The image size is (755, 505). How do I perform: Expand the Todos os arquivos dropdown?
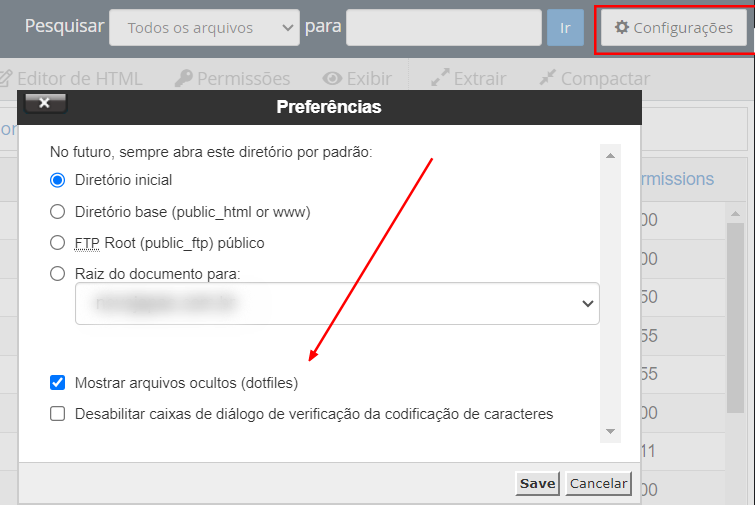203,28
